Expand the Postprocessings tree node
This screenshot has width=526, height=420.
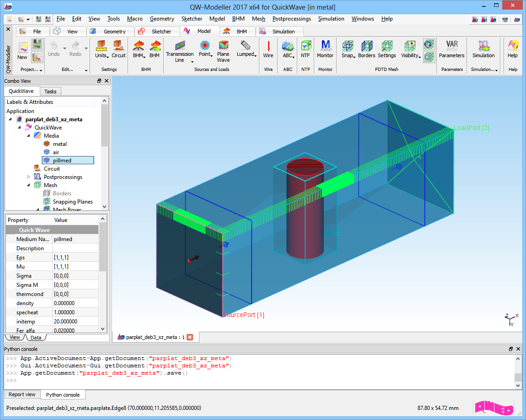coord(28,177)
